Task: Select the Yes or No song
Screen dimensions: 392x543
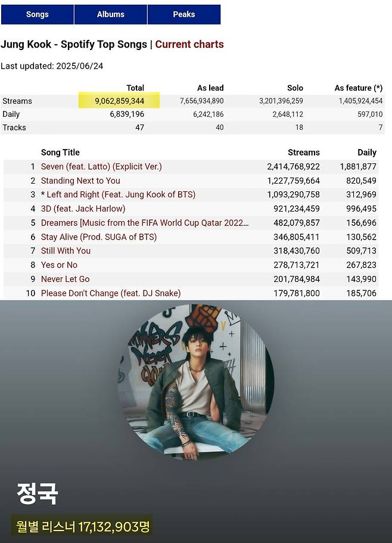Action: (x=59, y=265)
